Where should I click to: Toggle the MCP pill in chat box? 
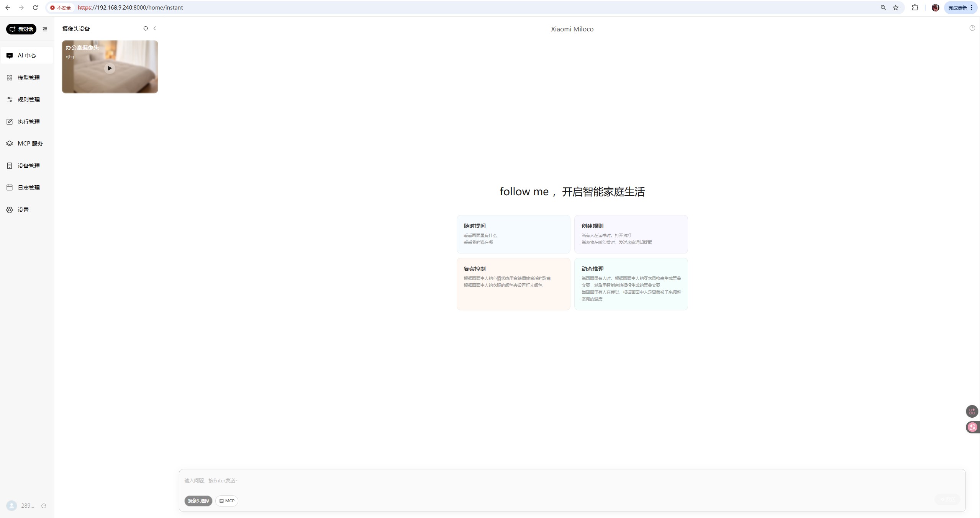(227, 501)
